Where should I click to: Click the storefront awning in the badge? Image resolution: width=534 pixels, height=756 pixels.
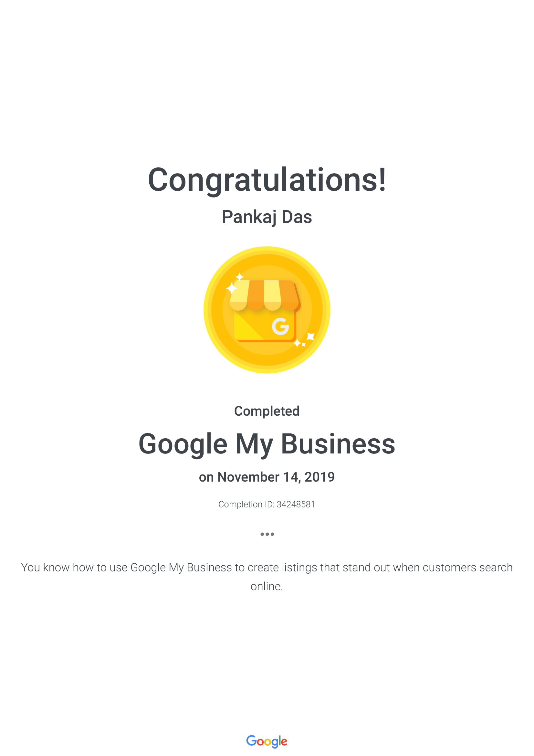[265, 295]
